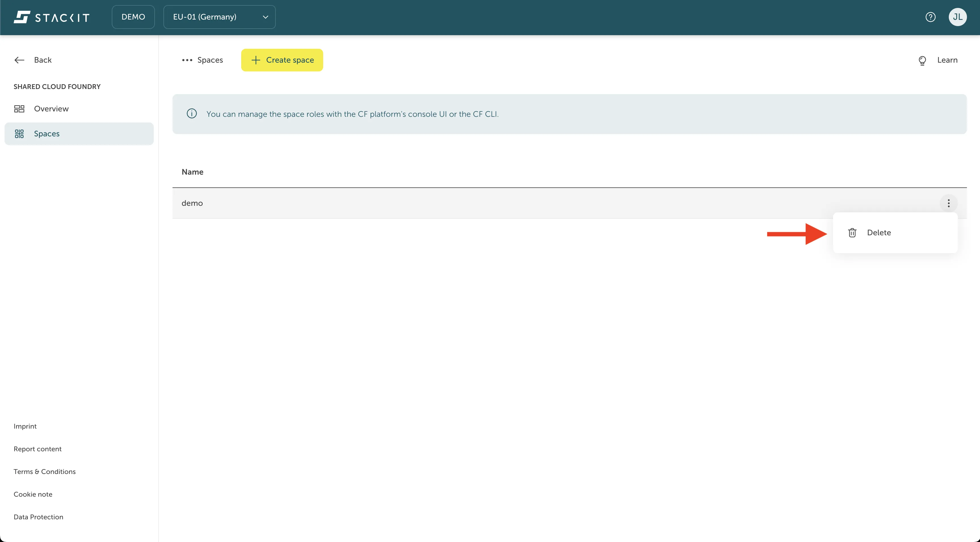980x542 pixels.
Task: Click the chevron in the region selector
Action: tap(266, 17)
